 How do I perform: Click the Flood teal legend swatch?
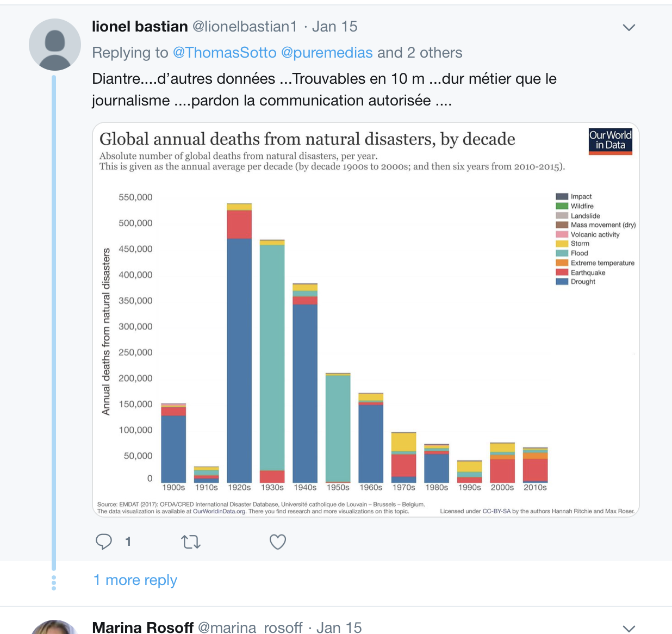pos(562,253)
